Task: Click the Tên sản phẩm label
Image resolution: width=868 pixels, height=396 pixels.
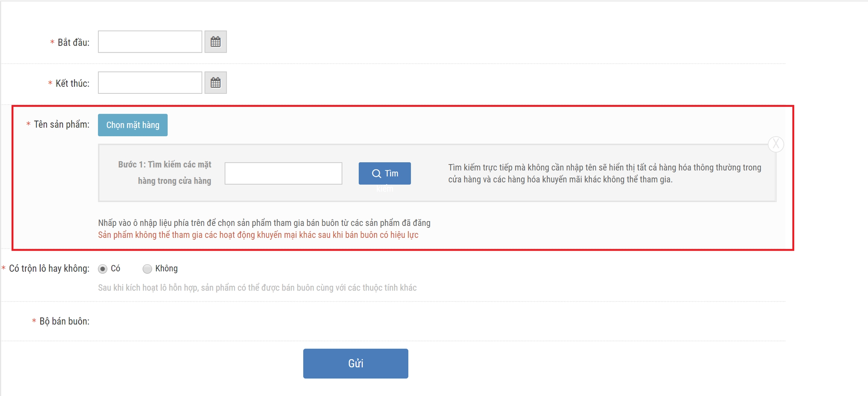Action: tap(61, 125)
